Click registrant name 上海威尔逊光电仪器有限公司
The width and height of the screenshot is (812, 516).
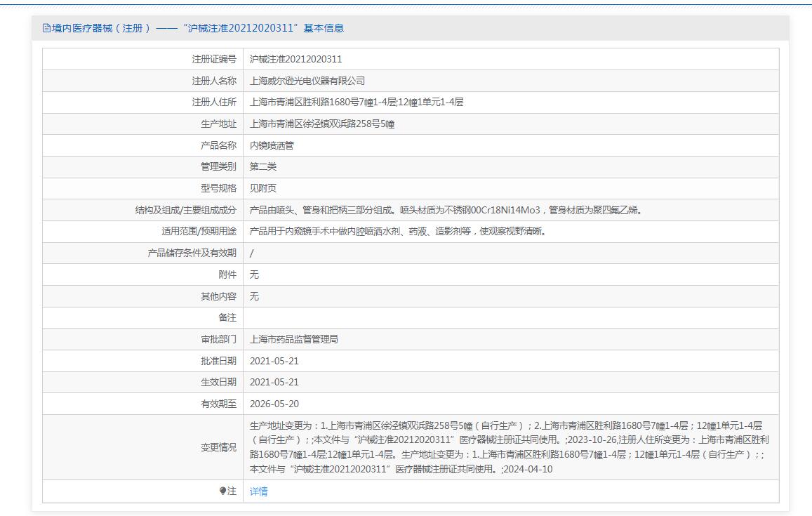click(307, 81)
